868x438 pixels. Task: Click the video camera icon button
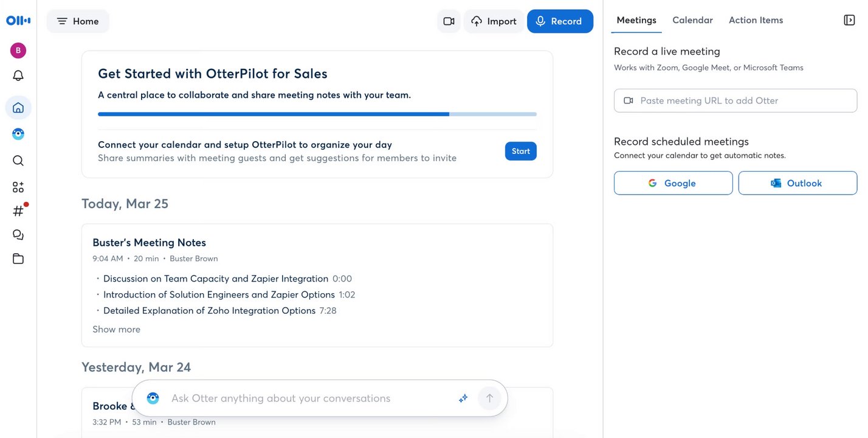[449, 21]
